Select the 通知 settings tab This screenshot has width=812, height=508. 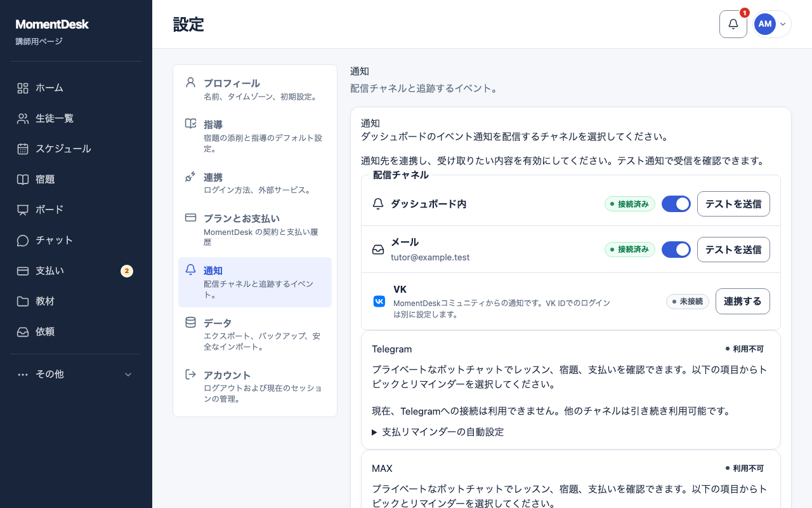(x=255, y=282)
